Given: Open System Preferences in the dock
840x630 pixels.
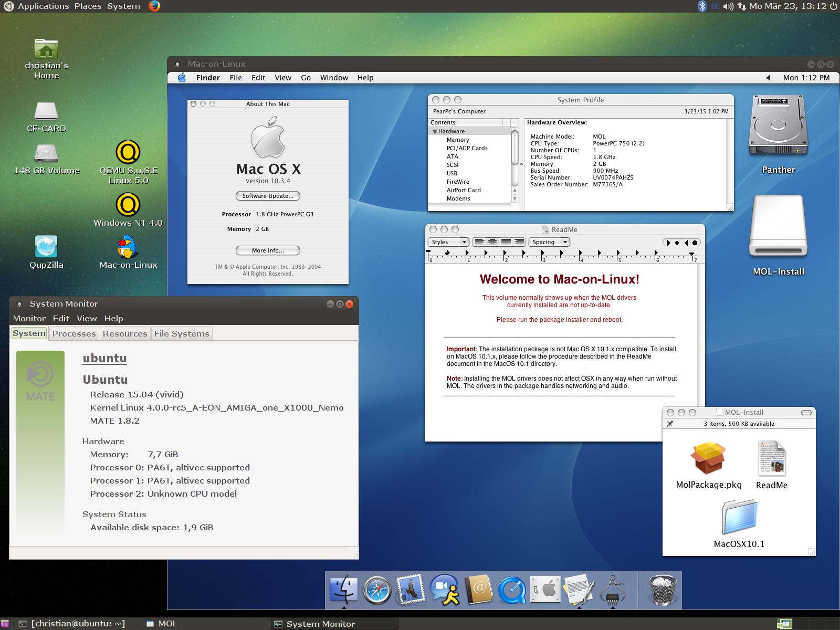Looking at the screenshot, I should [545, 589].
